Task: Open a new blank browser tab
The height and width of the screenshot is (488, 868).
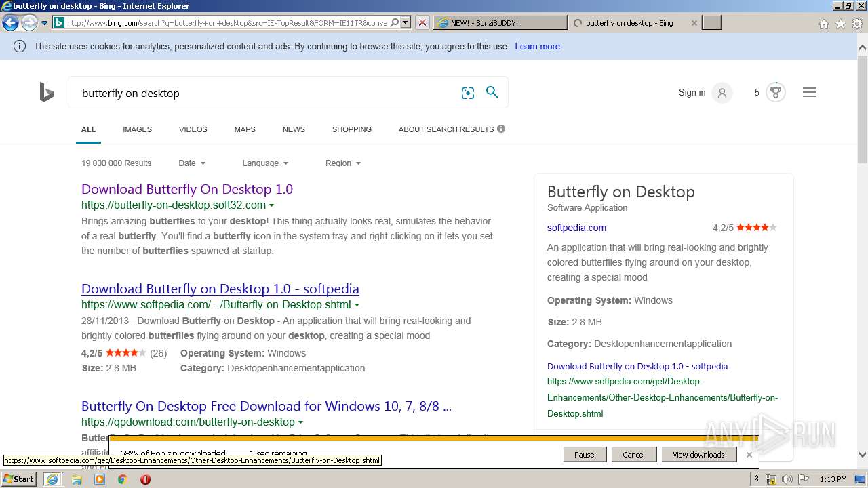Action: (x=711, y=22)
